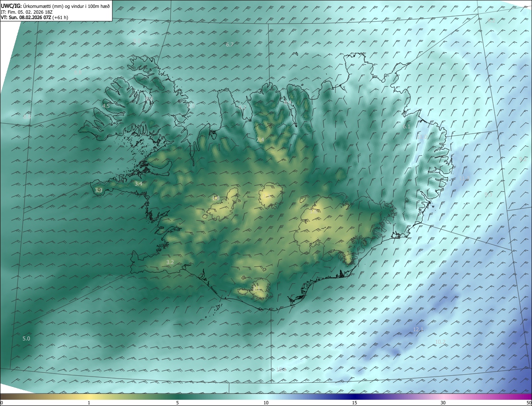
Task: Click the 6.7 value north of Iceland
Action: tap(229, 44)
